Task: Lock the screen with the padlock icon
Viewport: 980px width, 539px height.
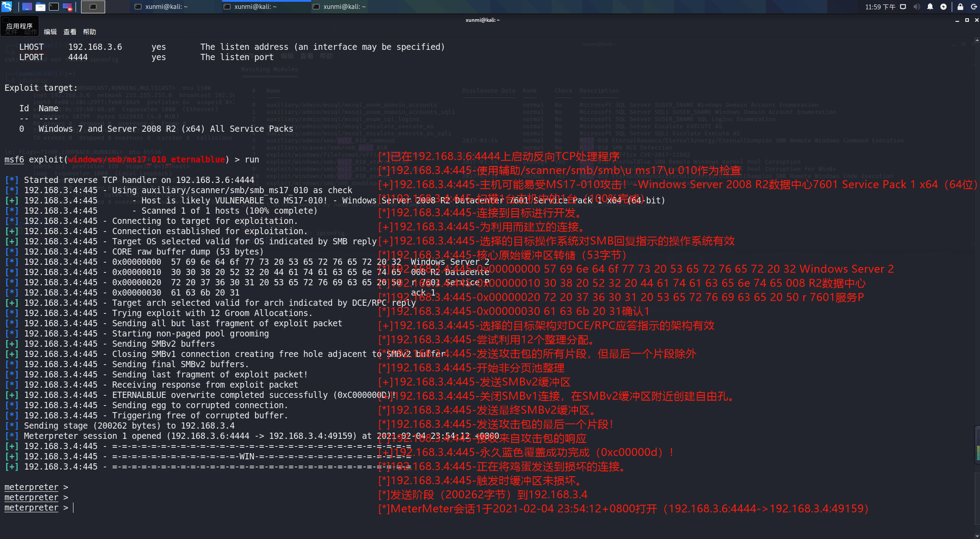Action: (x=960, y=7)
